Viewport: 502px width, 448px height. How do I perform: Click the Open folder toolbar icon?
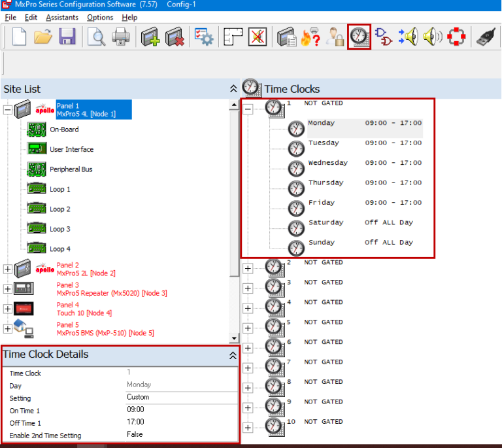[x=43, y=37]
